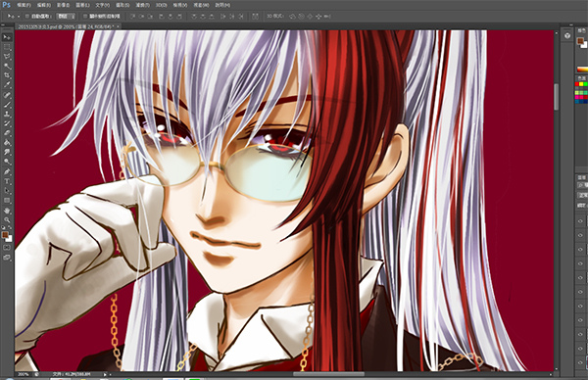This screenshot has height=380, width=588.
Task: Open the 圖層(L) Layer menu
Action: [82, 5]
